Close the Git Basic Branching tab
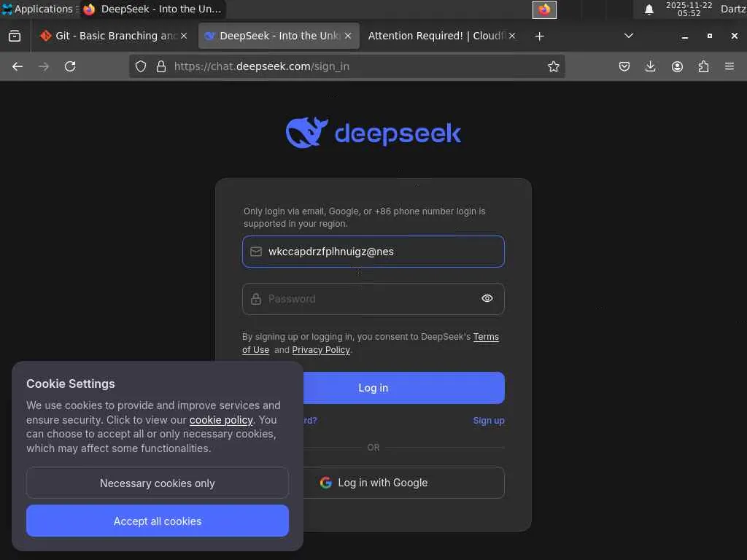747x560 pixels. 184,36
